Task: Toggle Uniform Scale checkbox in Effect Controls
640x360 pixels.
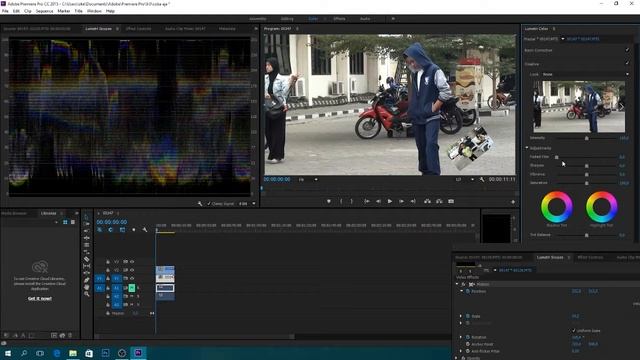Action: (573, 330)
